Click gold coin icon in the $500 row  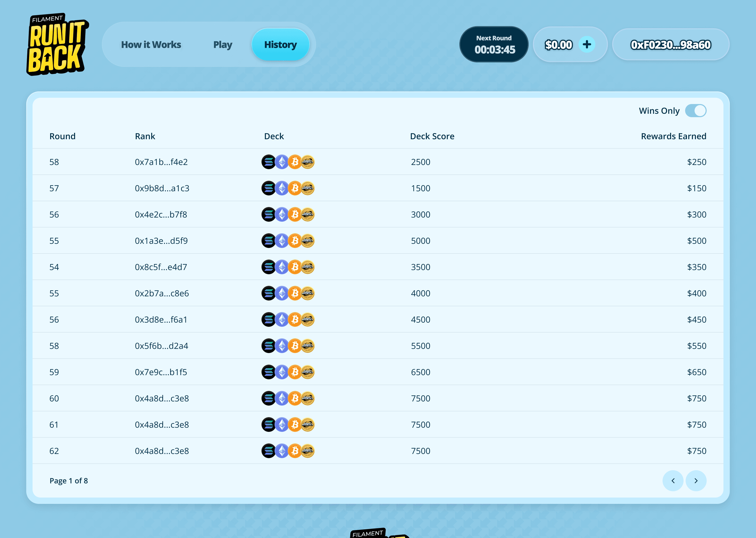pyautogui.click(x=308, y=241)
